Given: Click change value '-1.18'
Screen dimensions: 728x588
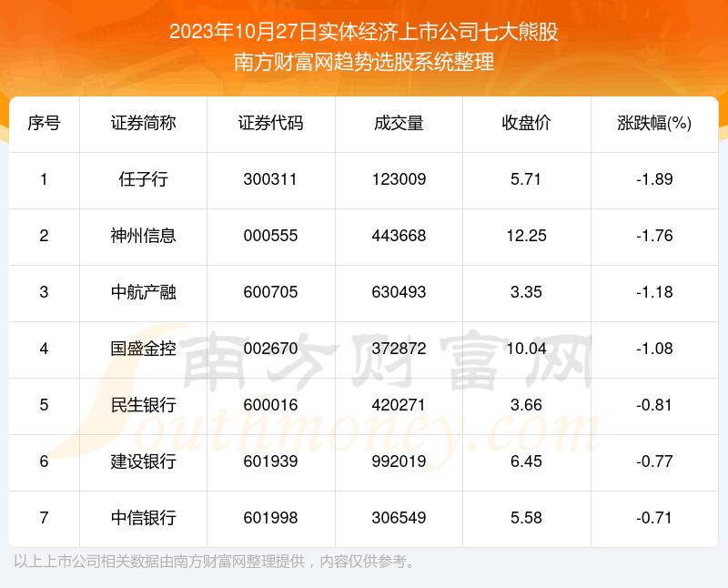Looking at the screenshot, I should click(x=654, y=292).
